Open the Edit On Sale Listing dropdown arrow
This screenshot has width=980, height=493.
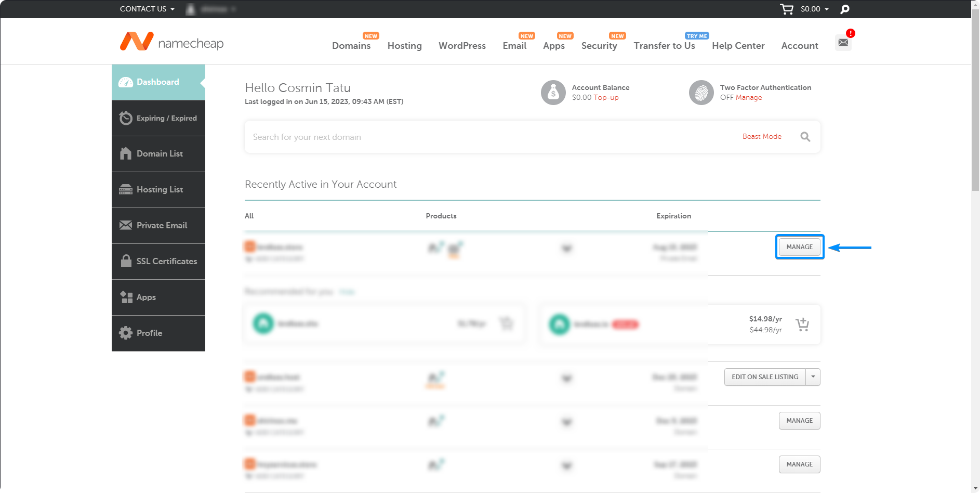click(x=813, y=377)
